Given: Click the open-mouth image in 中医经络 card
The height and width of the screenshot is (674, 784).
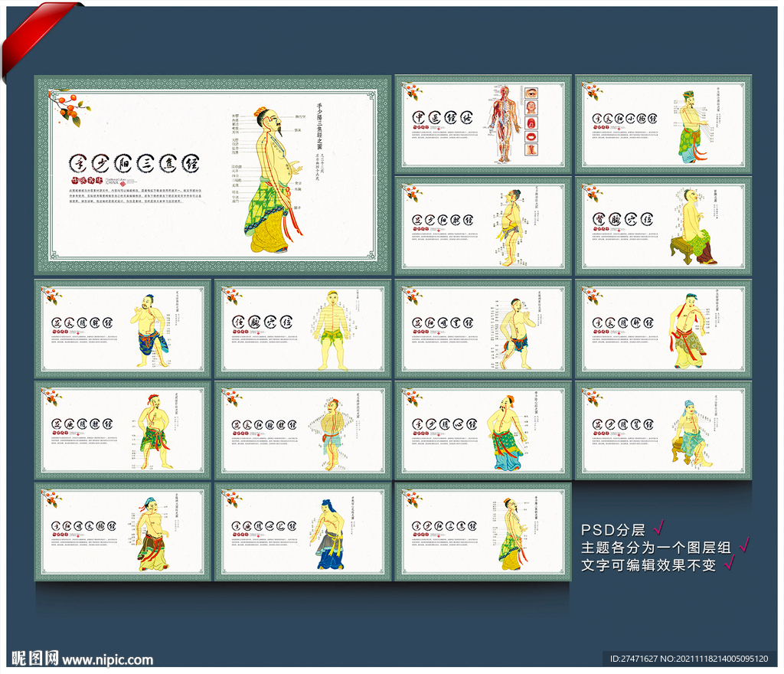Looking at the screenshot, I should (x=531, y=122).
